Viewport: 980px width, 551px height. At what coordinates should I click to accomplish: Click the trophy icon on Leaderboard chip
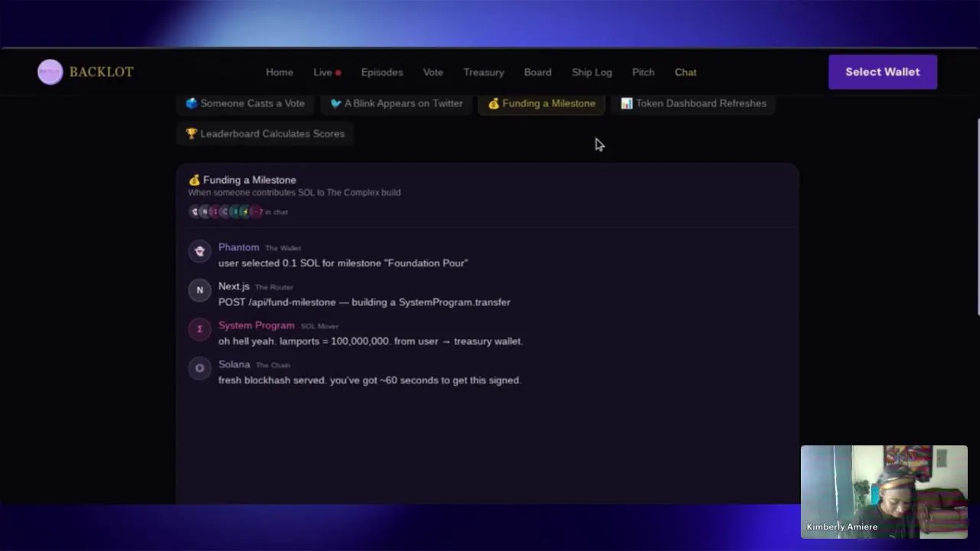click(x=191, y=134)
